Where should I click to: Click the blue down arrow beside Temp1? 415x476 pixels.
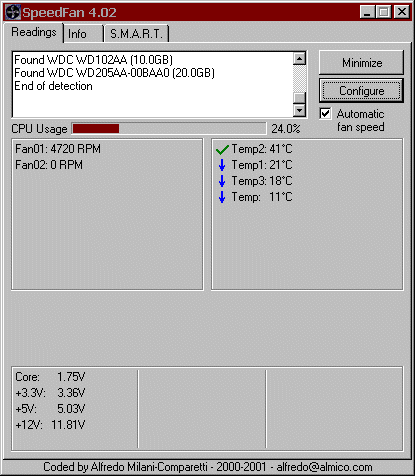coord(222,165)
